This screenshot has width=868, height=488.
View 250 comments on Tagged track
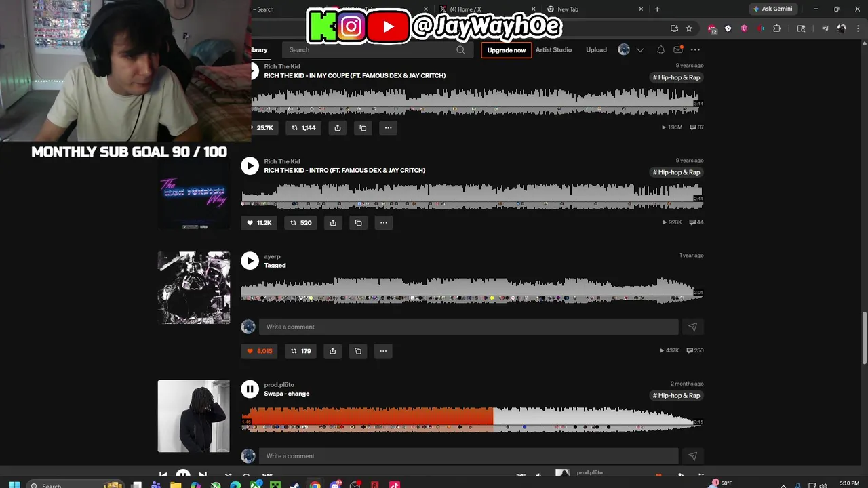[695, 351]
